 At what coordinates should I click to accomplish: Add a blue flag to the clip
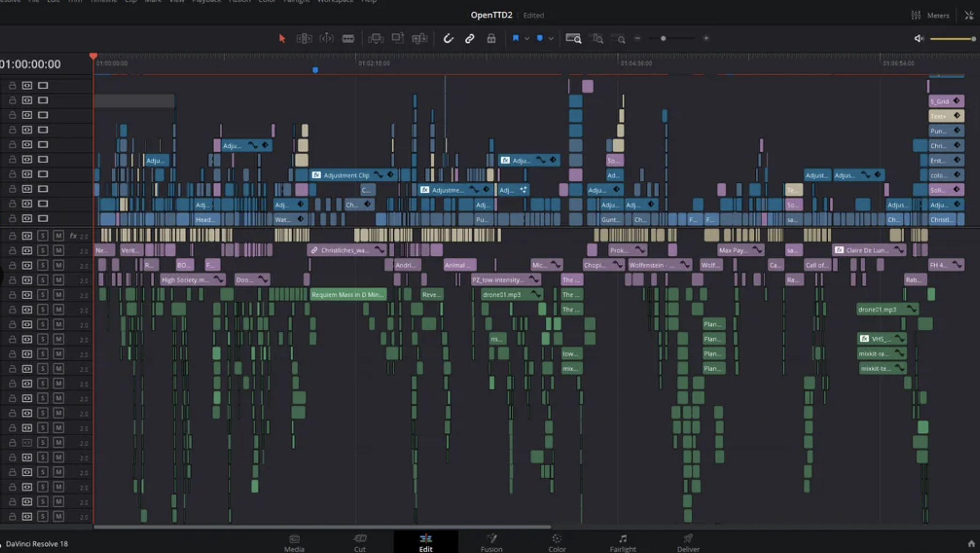coord(515,38)
